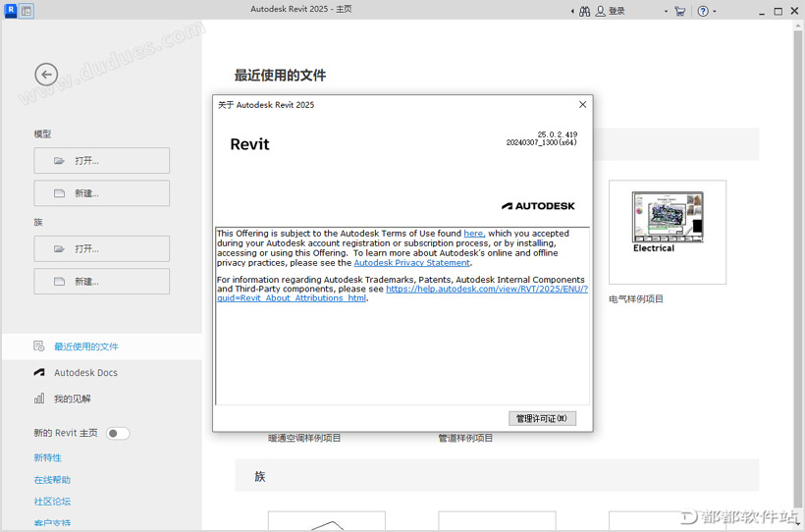The image size is (805, 532).
Task: Click the home view icon beside the Revit logo
Action: pyautogui.click(x=27, y=10)
